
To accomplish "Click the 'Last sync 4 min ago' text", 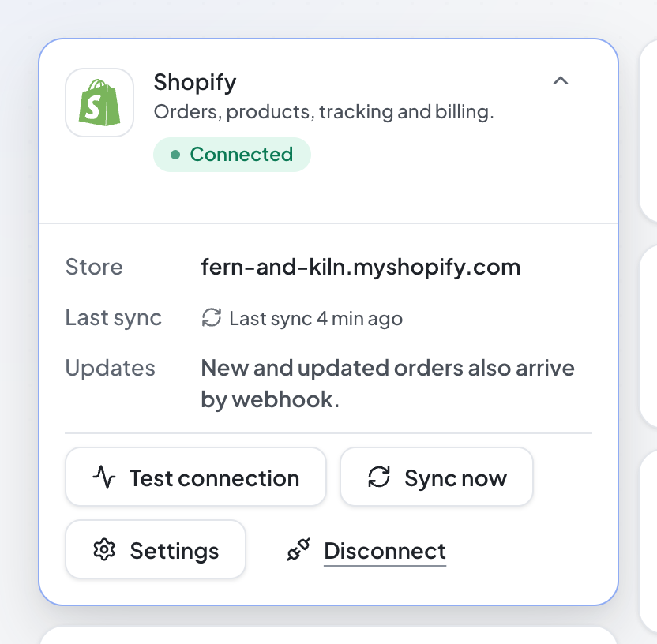I will 316,319.
